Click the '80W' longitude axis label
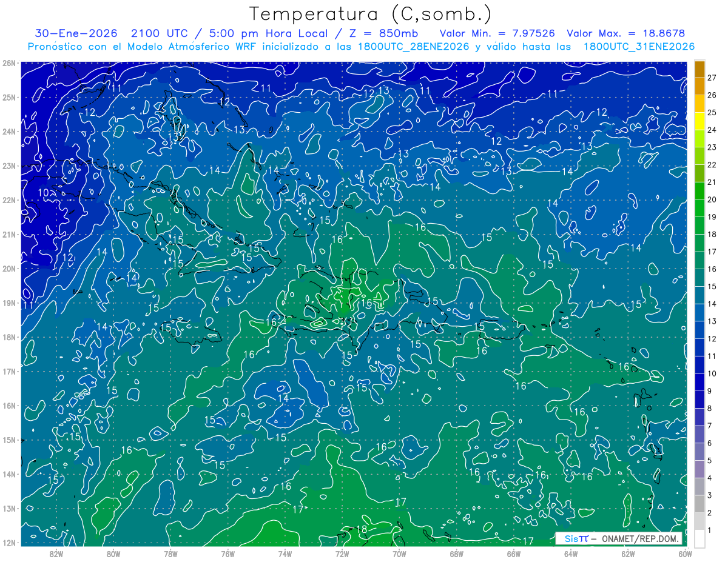 (x=113, y=553)
